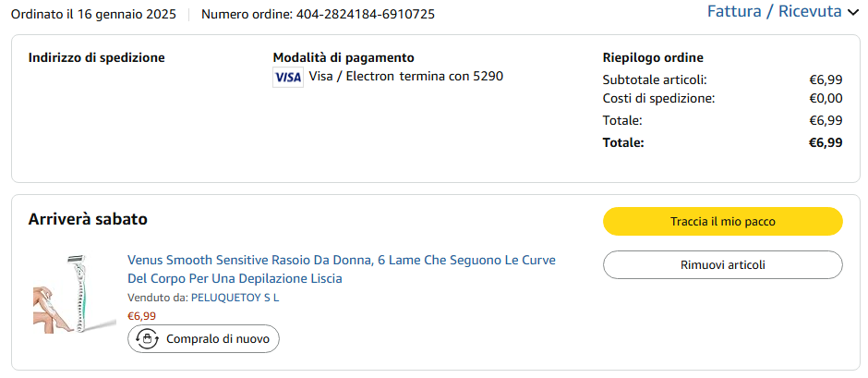This screenshot has height=378, width=868.
Task: Click the Rimuovi articoli button
Action: click(x=722, y=265)
